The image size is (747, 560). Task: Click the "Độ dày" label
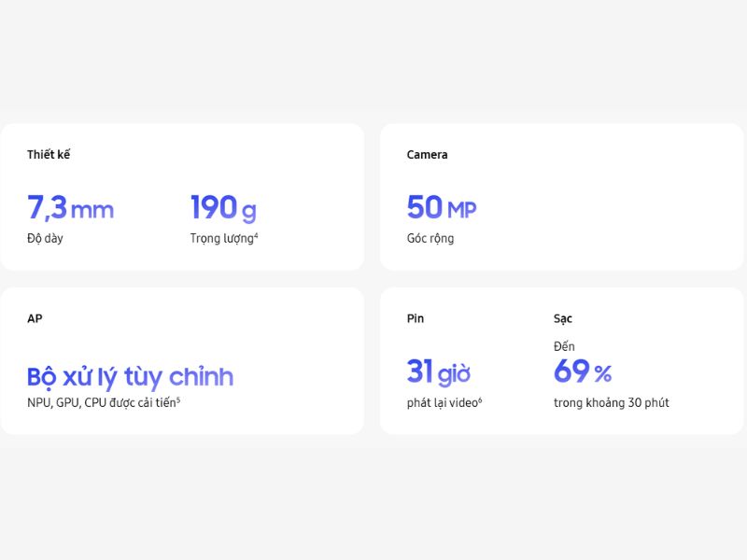click(45, 238)
